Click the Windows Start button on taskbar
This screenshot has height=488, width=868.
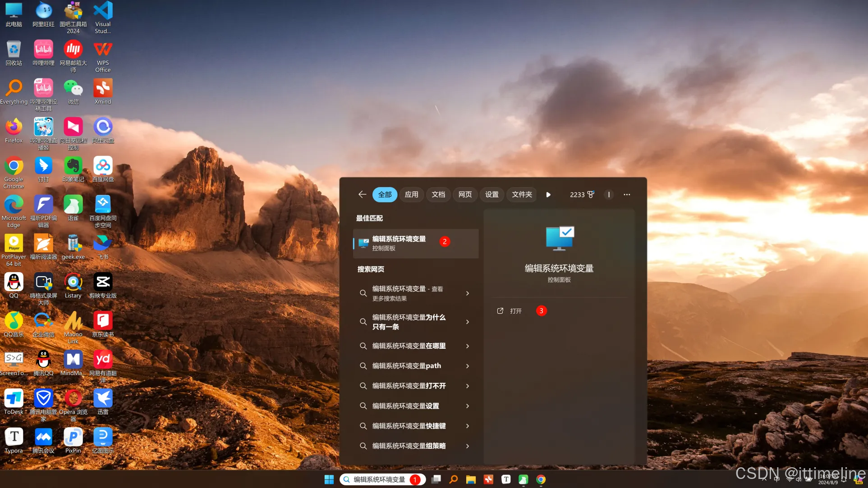[329, 479]
